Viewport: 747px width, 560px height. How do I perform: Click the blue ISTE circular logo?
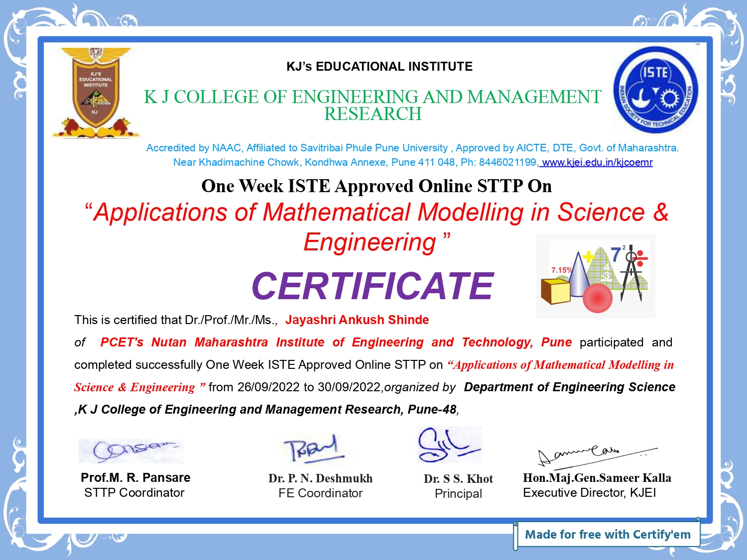point(655,91)
